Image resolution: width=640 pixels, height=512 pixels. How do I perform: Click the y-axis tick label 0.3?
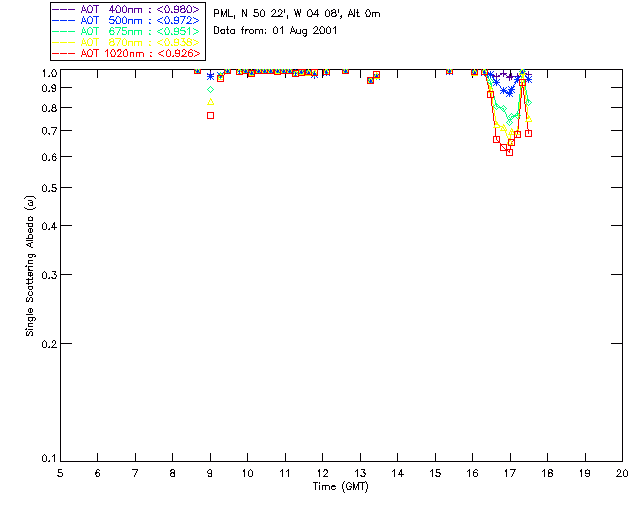coord(49,275)
